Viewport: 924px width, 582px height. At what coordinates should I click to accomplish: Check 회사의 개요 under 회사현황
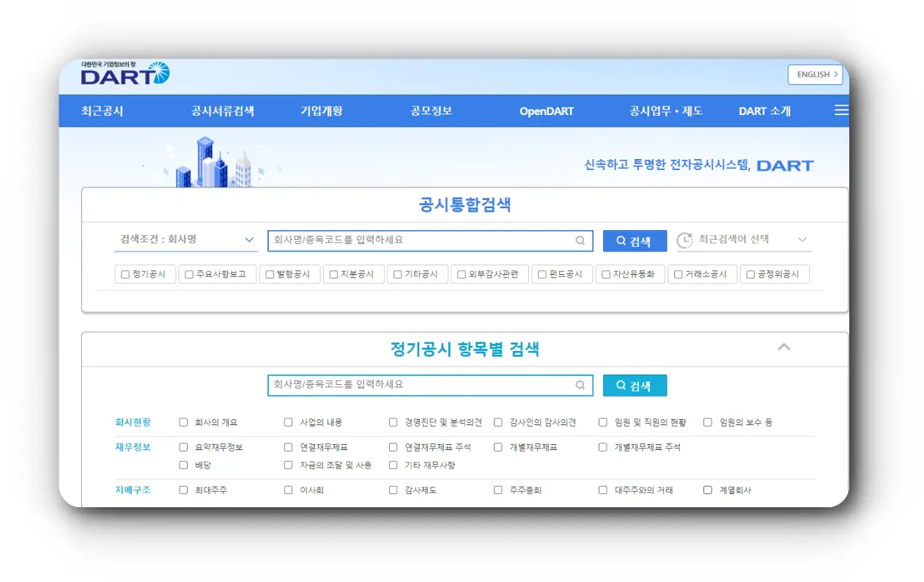(x=182, y=421)
